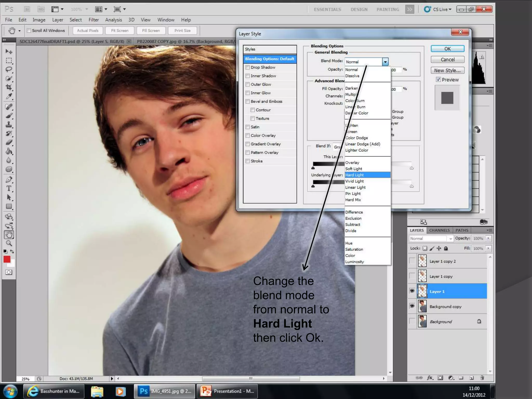Select the Quick Selection tool
This screenshot has height=399, width=532.
(9, 78)
